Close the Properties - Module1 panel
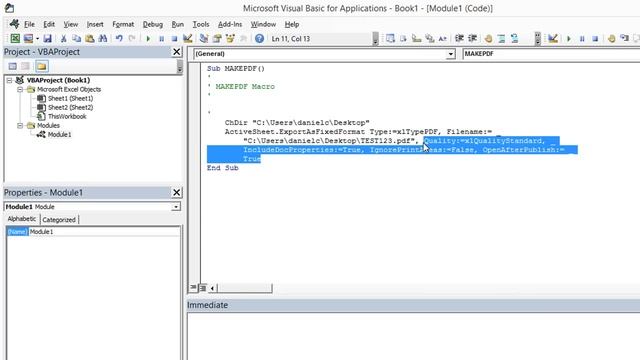 point(176,192)
